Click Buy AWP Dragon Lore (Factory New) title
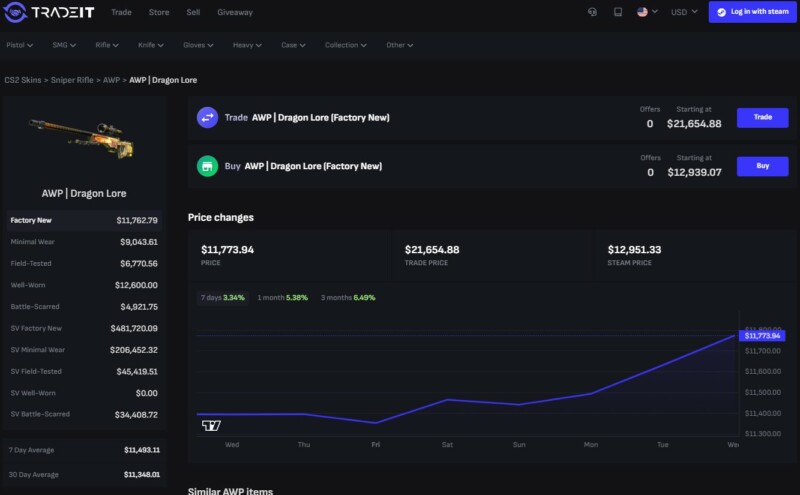The width and height of the screenshot is (800, 495). coord(303,166)
